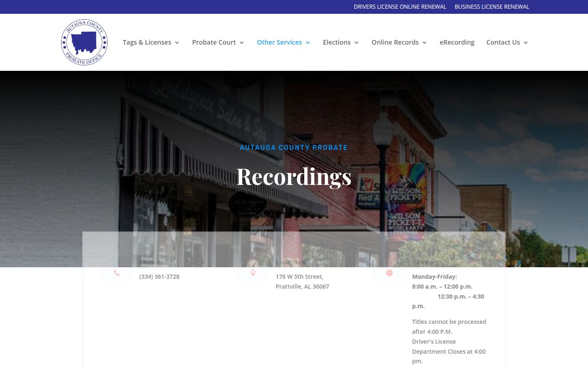Viewport: 588px width, 368px height.
Task: Expand the Contact Us chevron
Action: (526, 43)
